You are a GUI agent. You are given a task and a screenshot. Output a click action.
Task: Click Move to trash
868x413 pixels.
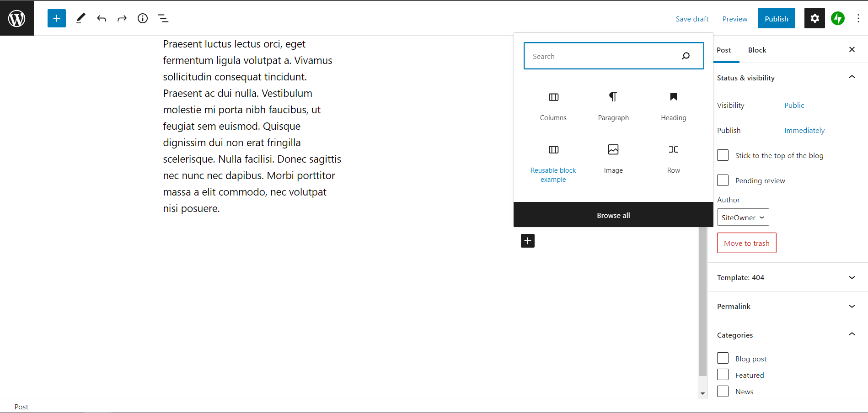(746, 243)
